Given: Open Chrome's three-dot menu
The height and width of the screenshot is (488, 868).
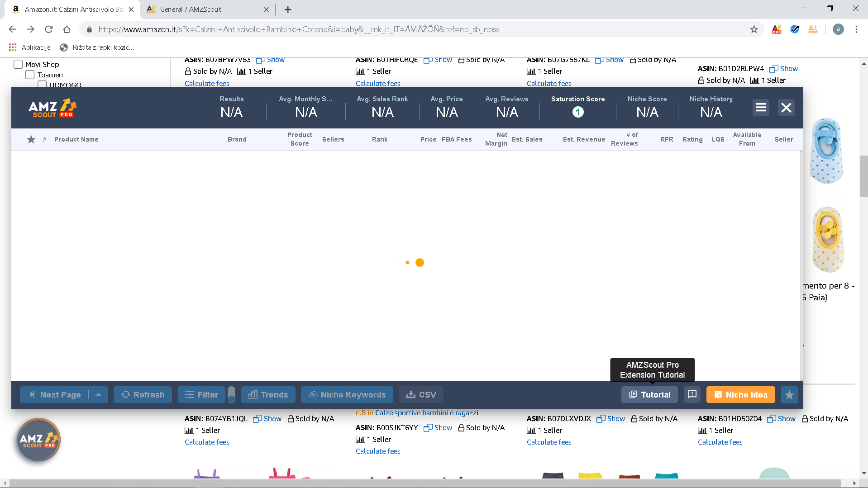Looking at the screenshot, I should [x=856, y=29].
